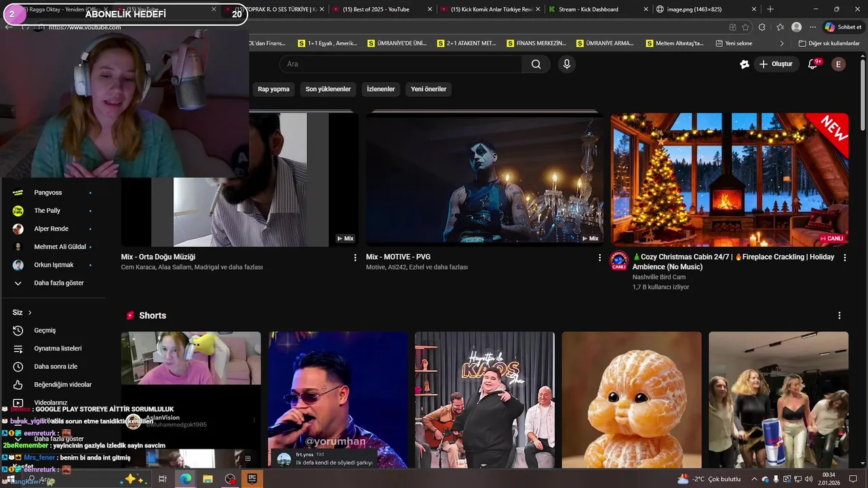Open Cozy Christmas Cabin live thumbnail
This screenshot has width=868, height=488.
(x=730, y=179)
